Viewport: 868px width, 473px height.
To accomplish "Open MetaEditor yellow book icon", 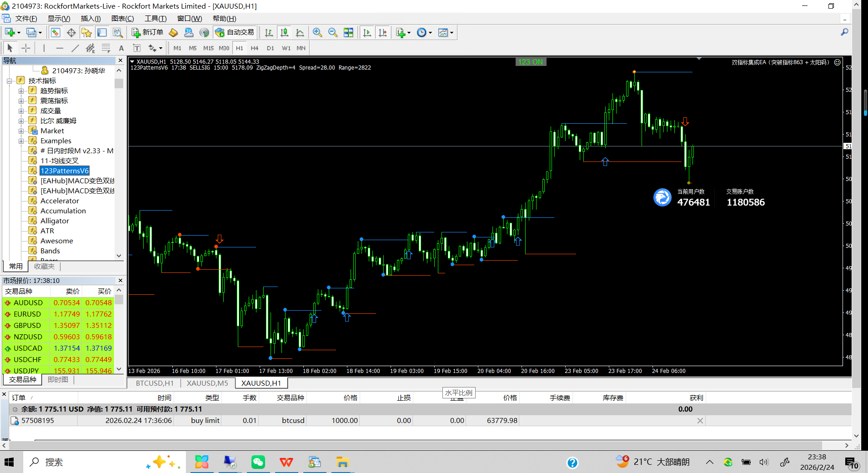I will [x=173, y=32].
